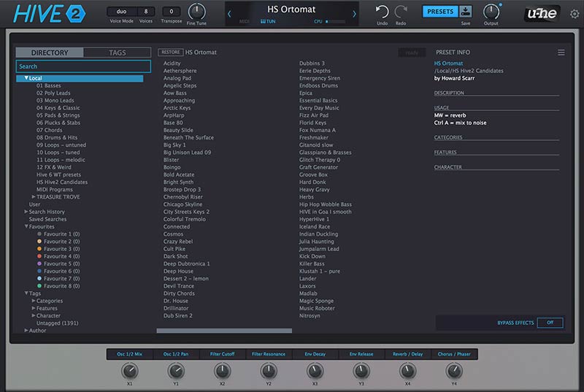Expand the Search History node
The width and height of the screenshot is (584, 392).
pyautogui.click(x=26, y=212)
